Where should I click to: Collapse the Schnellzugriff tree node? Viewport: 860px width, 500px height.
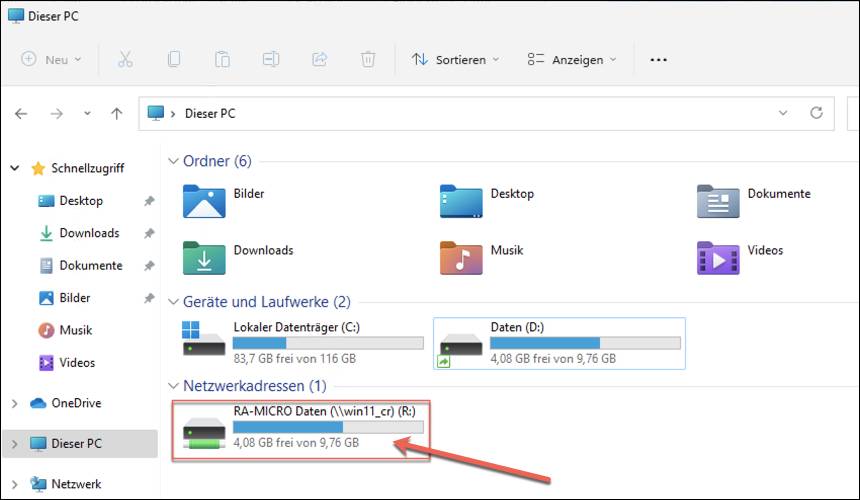tap(15, 168)
